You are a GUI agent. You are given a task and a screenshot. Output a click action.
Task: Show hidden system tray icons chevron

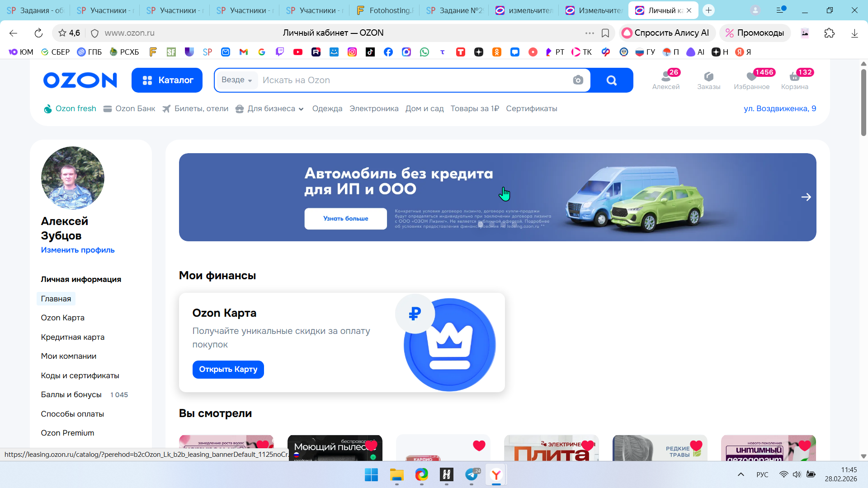pyautogui.click(x=741, y=474)
